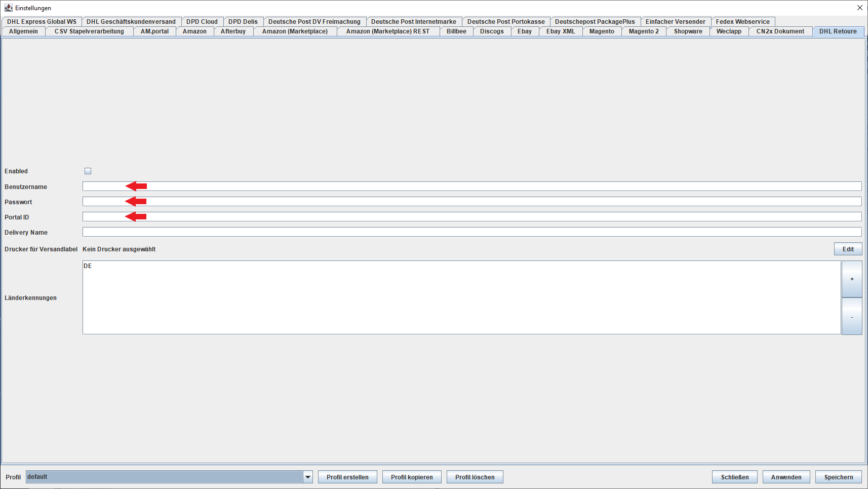The height and width of the screenshot is (489, 868).
Task: Open Amazon (Marketplace) REST tab
Action: point(388,31)
